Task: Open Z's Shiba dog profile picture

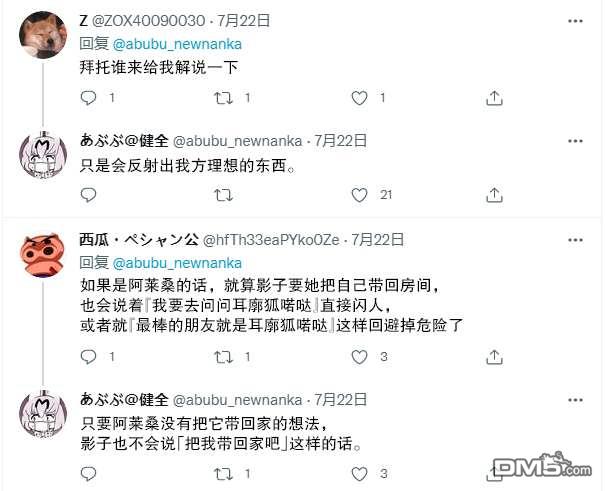Action: [x=43, y=35]
